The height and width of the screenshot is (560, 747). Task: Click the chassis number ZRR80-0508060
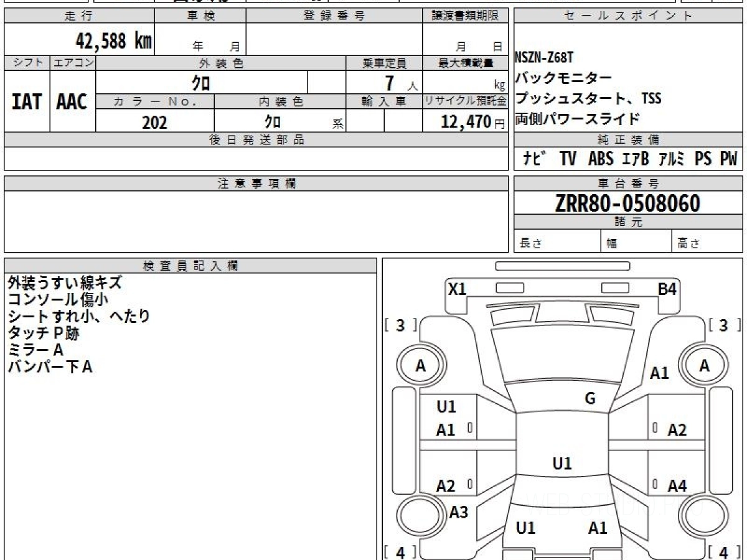(627, 203)
